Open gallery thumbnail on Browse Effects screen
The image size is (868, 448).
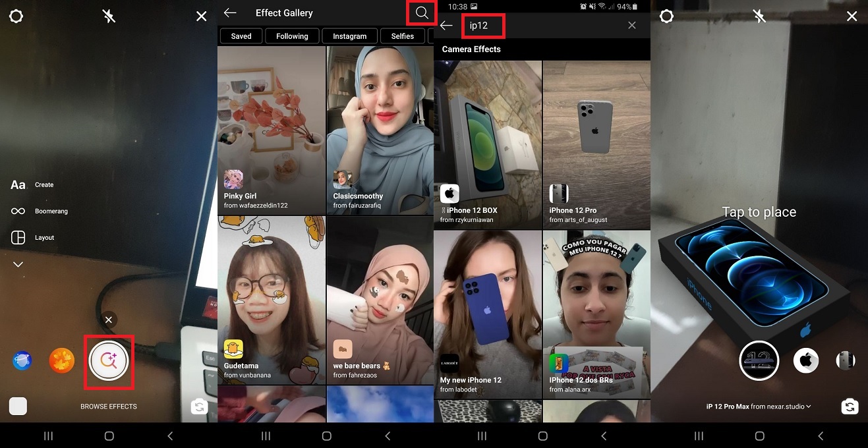pyautogui.click(x=18, y=406)
